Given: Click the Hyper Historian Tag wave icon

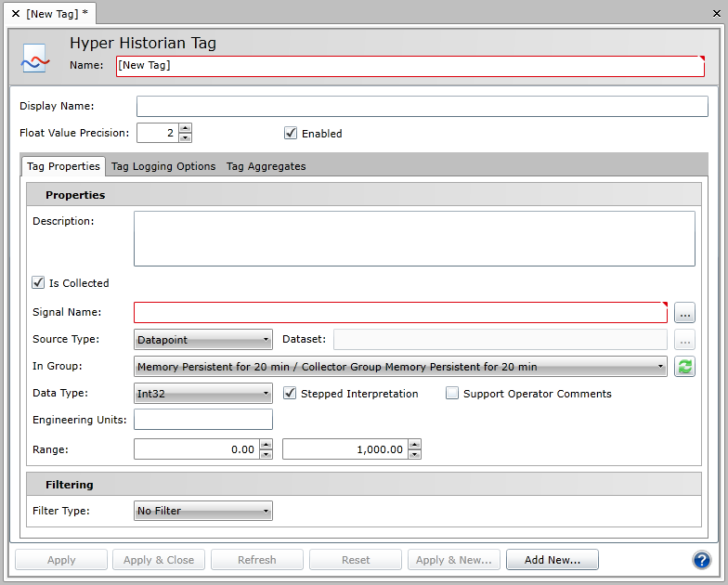Looking at the screenshot, I should 35,60.
